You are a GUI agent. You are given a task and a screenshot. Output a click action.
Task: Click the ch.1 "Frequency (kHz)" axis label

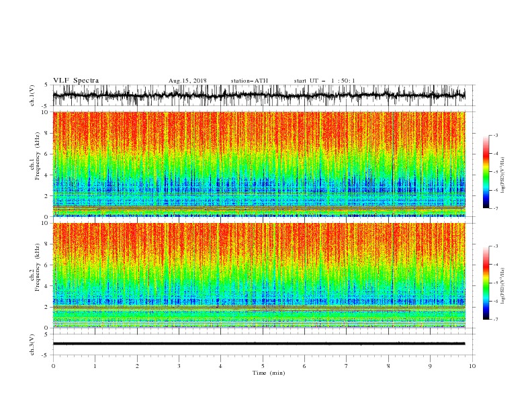[x=38, y=156]
